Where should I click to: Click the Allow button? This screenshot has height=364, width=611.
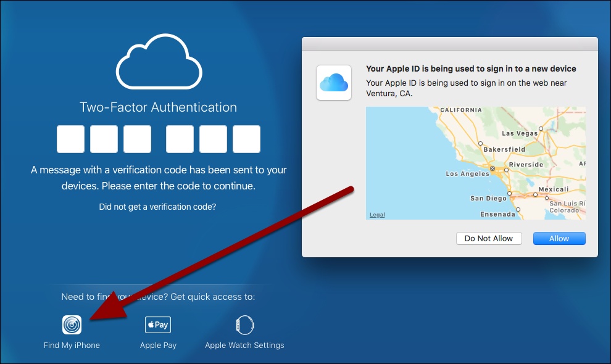coord(559,239)
